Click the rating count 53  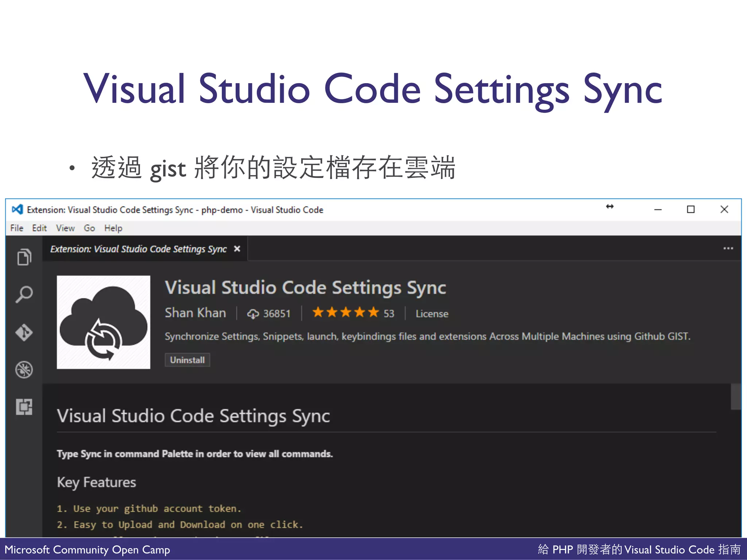point(389,314)
